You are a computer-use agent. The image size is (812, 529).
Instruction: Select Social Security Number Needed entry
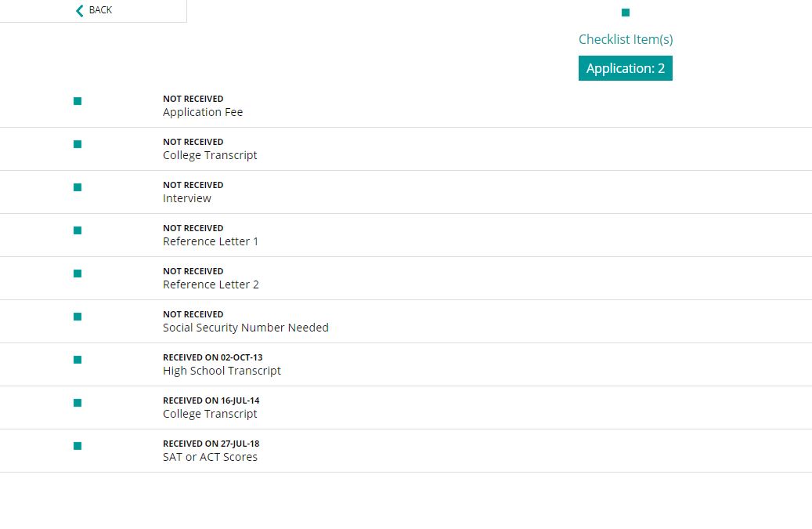[x=406, y=321]
